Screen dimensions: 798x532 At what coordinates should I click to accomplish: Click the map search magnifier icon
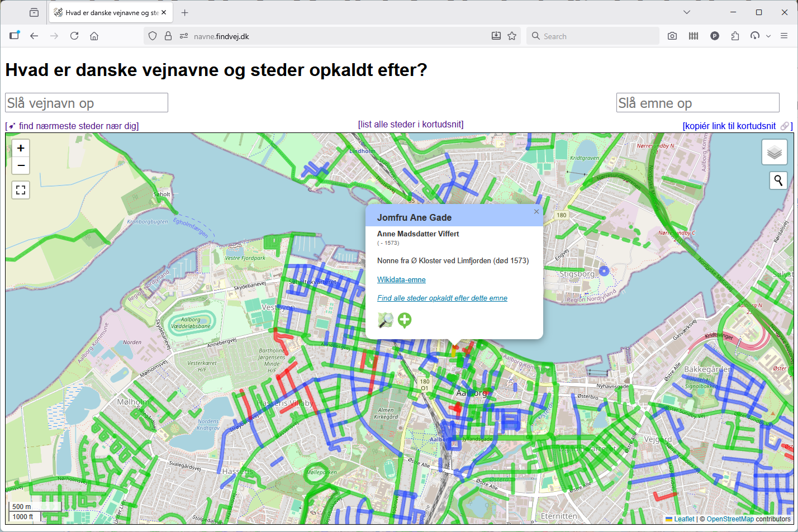point(778,180)
